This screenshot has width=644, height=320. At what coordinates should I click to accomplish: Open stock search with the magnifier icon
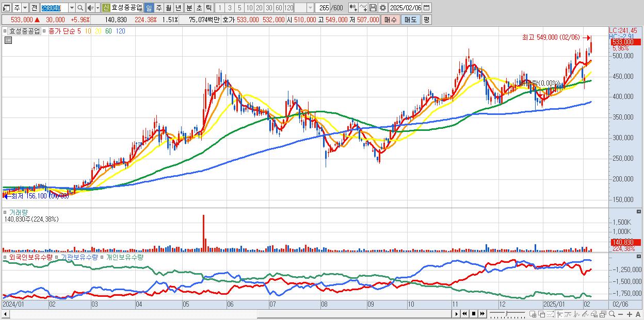pos(81,8)
